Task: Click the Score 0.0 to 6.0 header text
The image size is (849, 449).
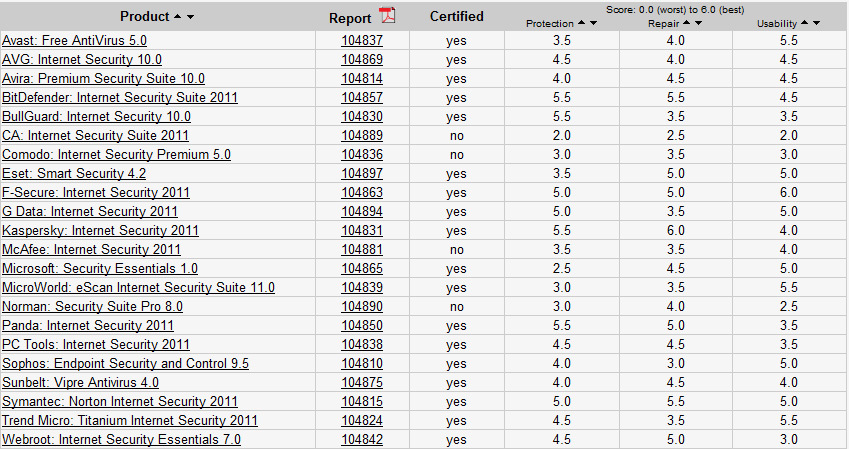Action: pos(675,10)
